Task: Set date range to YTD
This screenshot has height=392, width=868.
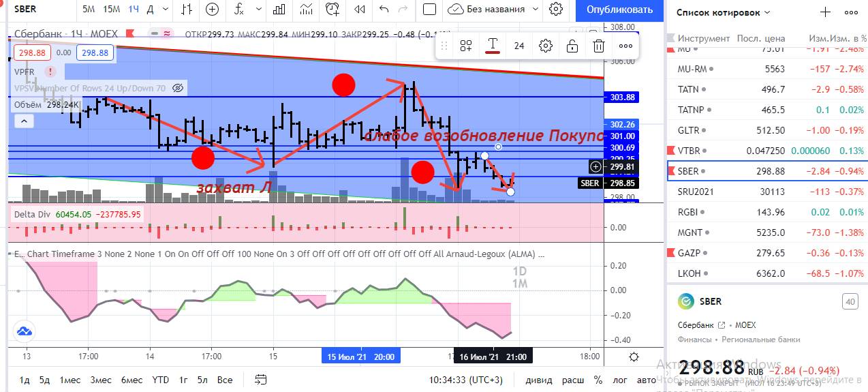Action: (161, 380)
